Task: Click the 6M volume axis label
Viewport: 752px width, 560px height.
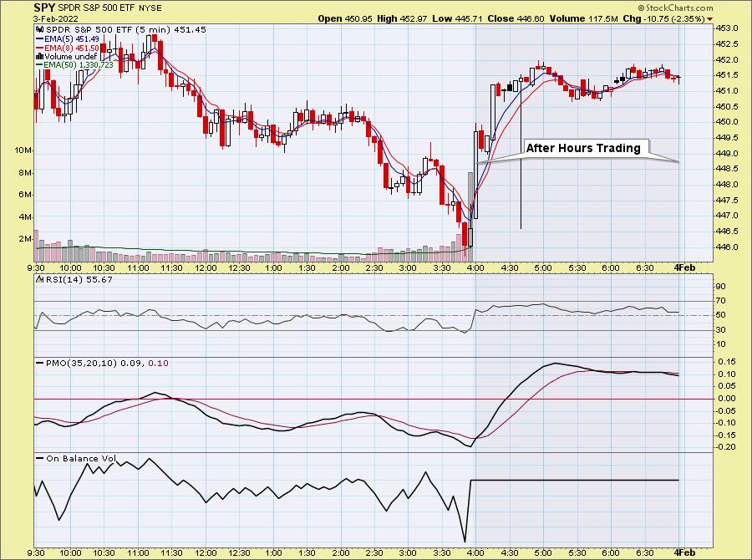Action: pos(25,195)
